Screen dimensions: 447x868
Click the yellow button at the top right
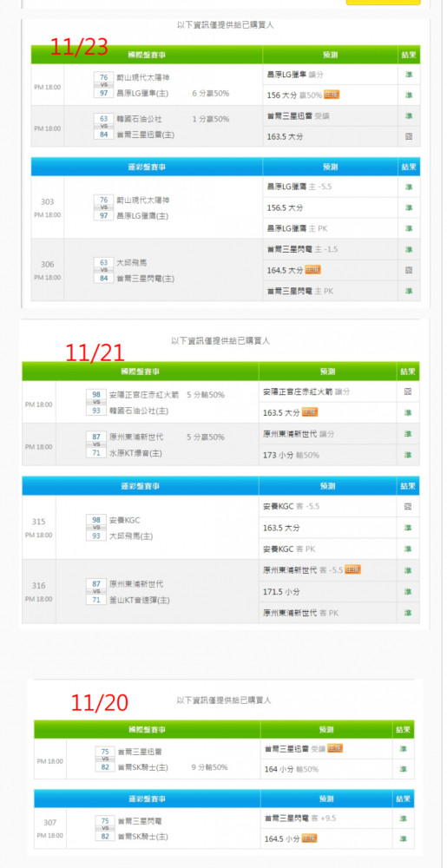click(383, 3)
